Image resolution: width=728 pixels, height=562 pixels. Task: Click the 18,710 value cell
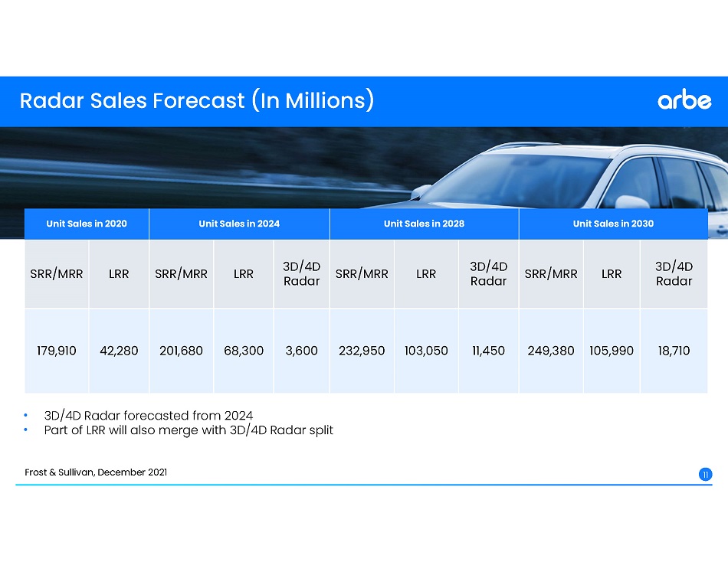[x=674, y=351]
